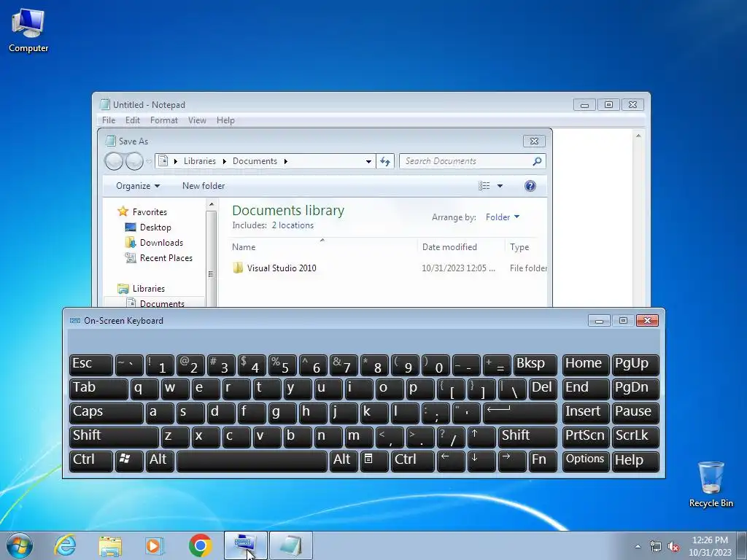Click the Back button in Save As
This screenshot has width=747, height=560.
[x=114, y=161]
